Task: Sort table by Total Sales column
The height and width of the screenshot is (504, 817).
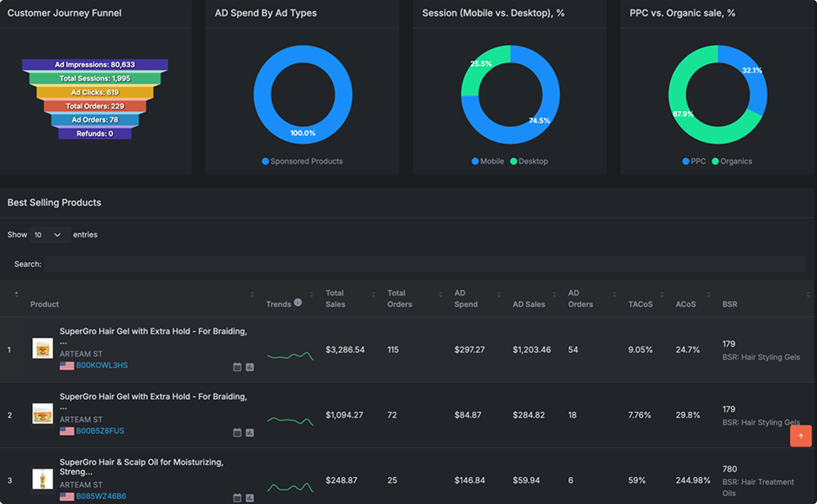Action: pyautogui.click(x=335, y=298)
